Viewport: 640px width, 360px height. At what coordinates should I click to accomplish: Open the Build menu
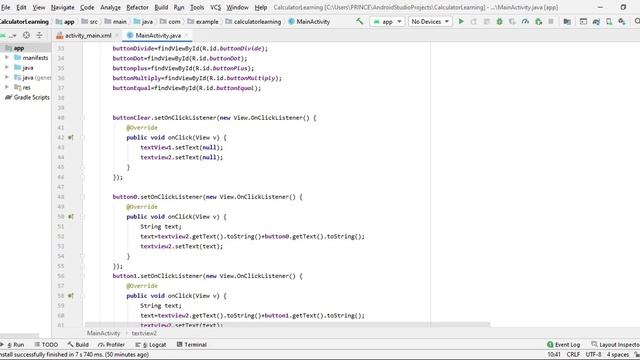pyautogui.click(x=161, y=7)
